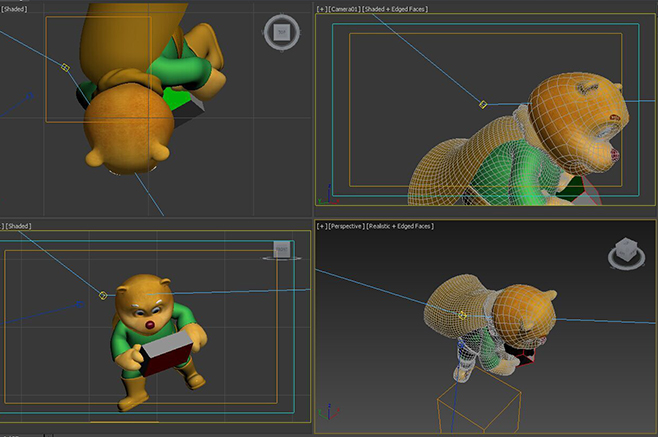The width and height of the screenshot is (658, 437).
Task: Select yellow diamond helper in Front viewport
Action: pos(103,296)
